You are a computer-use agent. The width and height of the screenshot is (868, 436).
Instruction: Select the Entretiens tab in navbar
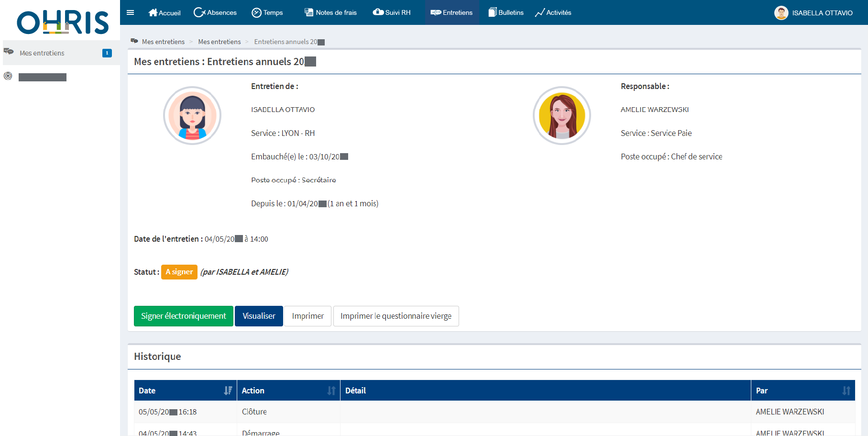tap(451, 12)
